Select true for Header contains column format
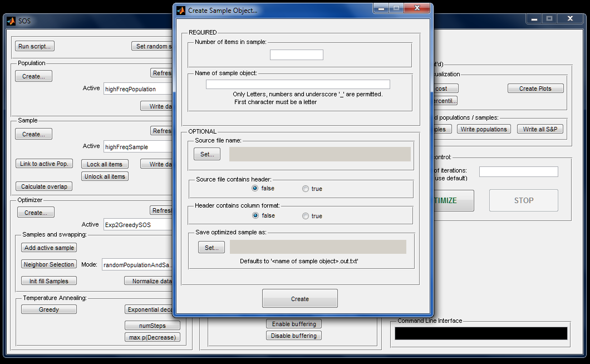 pyautogui.click(x=306, y=216)
